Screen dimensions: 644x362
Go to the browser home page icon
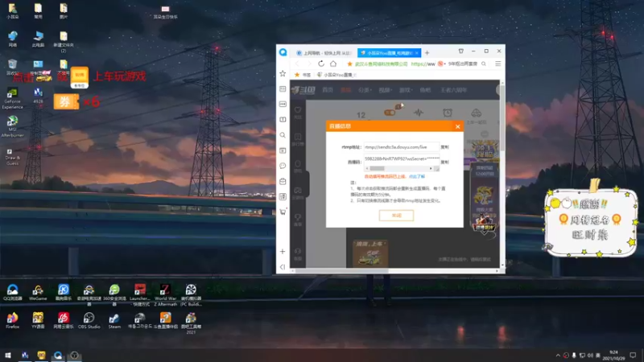[x=333, y=64]
